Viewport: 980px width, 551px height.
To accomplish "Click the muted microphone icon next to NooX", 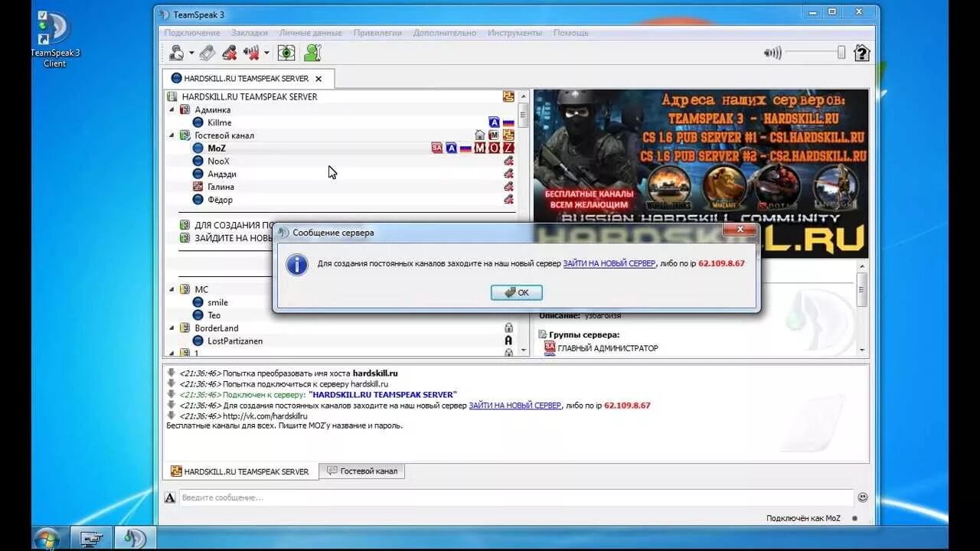I will click(508, 161).
